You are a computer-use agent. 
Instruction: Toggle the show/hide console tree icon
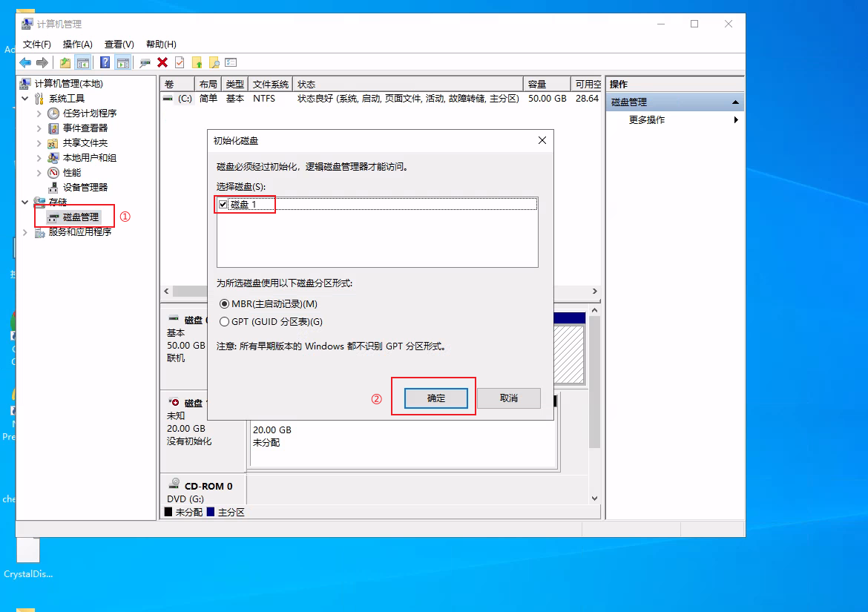tap(83, 62)
